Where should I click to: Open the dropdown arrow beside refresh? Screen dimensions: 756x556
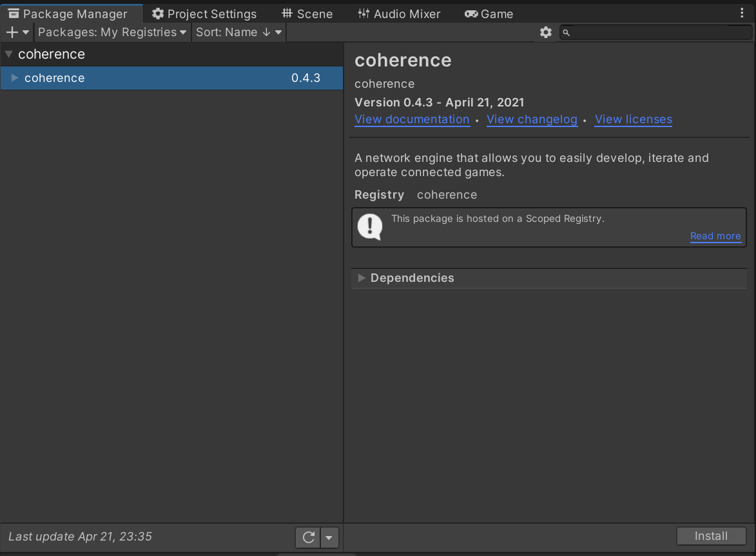coord(329,537)
